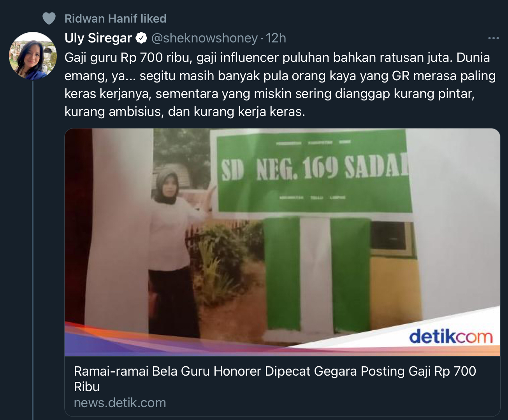Image resolution: width=508 pixels, height=420 pixels.
Task: Click the tweet line ending kurang kerja keras
Action: point(185,112)
